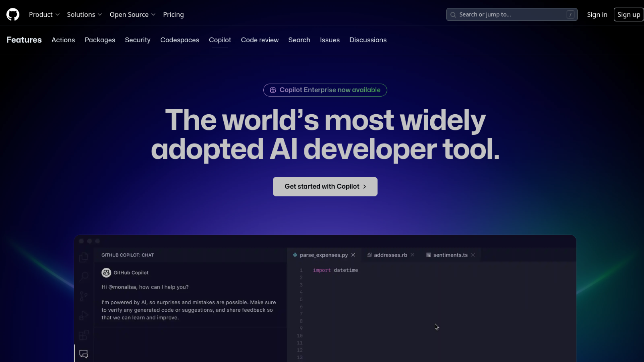
Task: Click Get started with Copilot button
Action: coord(325,186)
